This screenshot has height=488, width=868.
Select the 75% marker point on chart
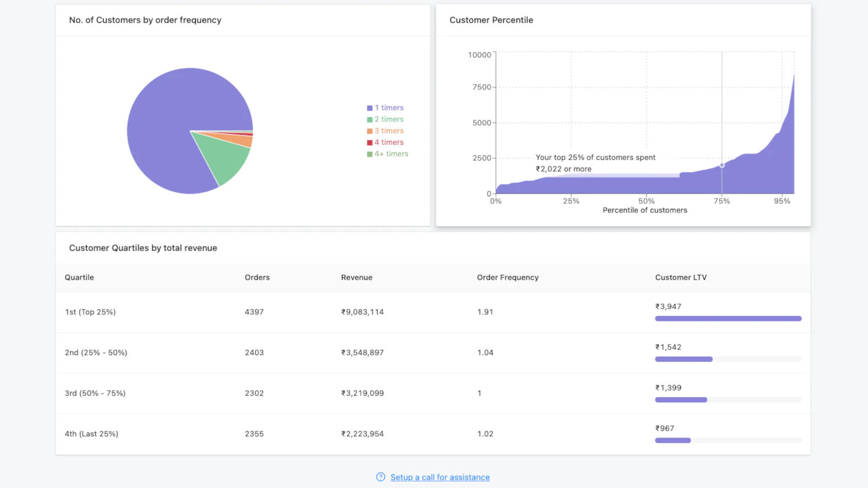point(722,165)
